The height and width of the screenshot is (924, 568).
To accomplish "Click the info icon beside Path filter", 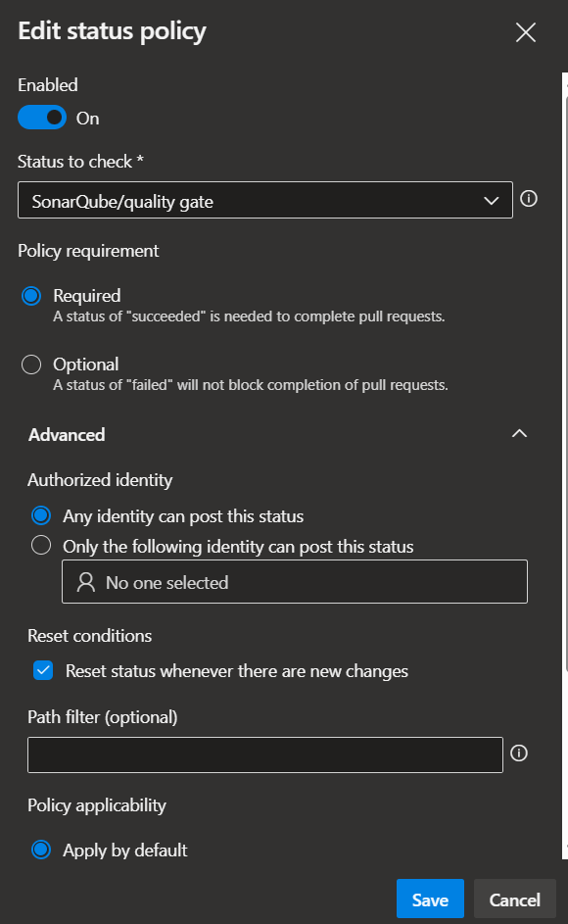I will pos(518,754).
